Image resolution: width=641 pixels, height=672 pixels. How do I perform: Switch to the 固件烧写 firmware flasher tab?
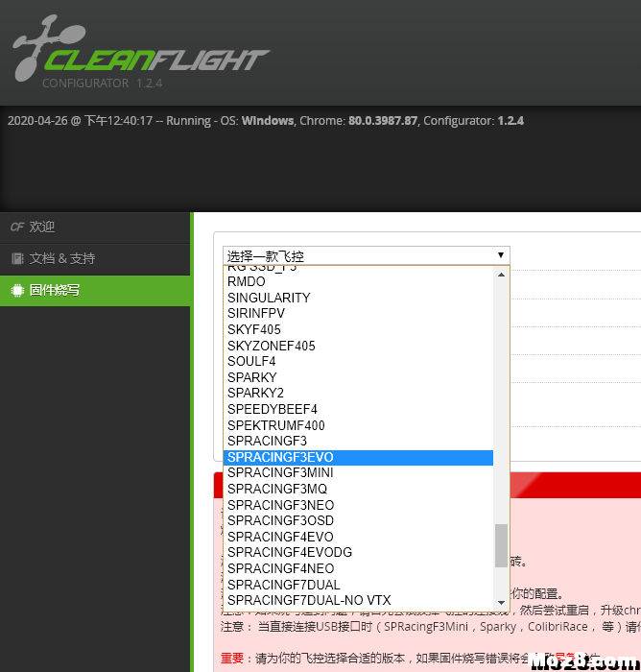coord(95,291)
